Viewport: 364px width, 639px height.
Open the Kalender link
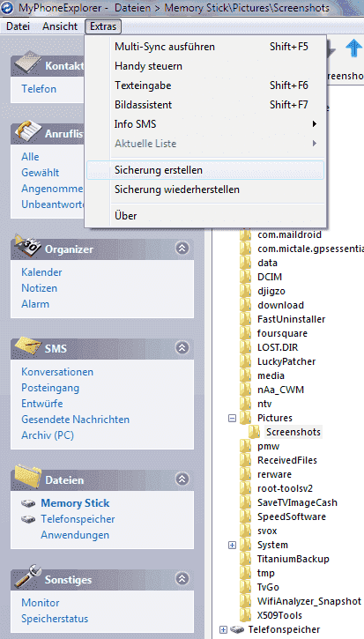41,272
